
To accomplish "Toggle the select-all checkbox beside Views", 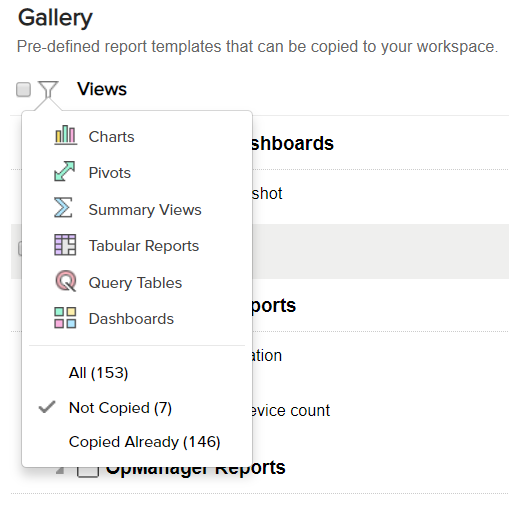I will point(23,90).
